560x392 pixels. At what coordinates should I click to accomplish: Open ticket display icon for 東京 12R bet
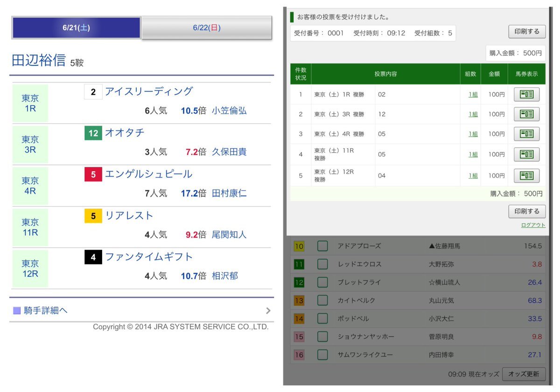pyautogui.click(x=526, y=176)
